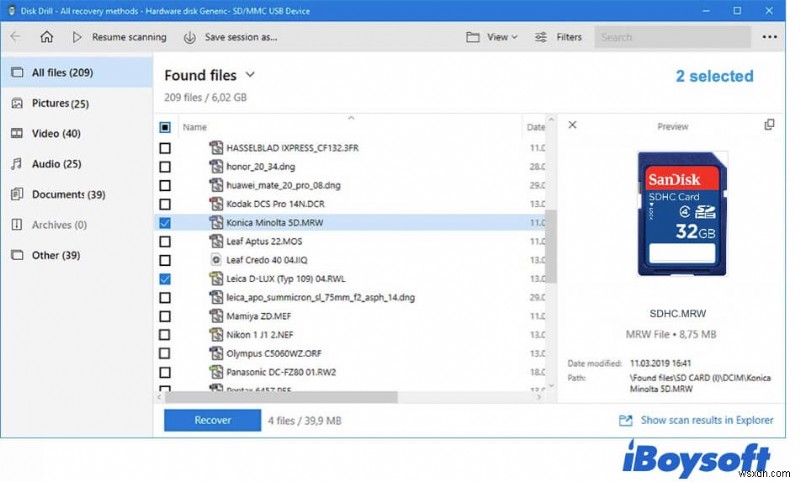Select All files (209) category
The width and height of the screenshot is (800, 482).
click(x=77, y=72)
